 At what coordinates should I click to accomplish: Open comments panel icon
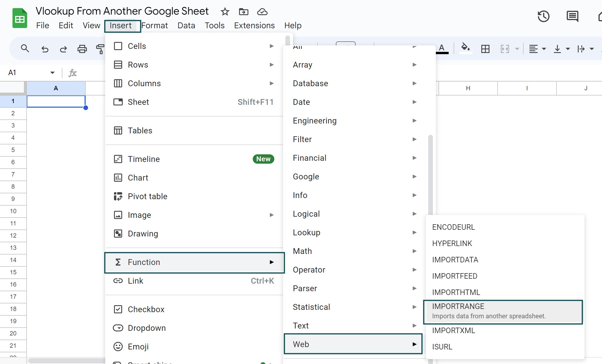572,16
